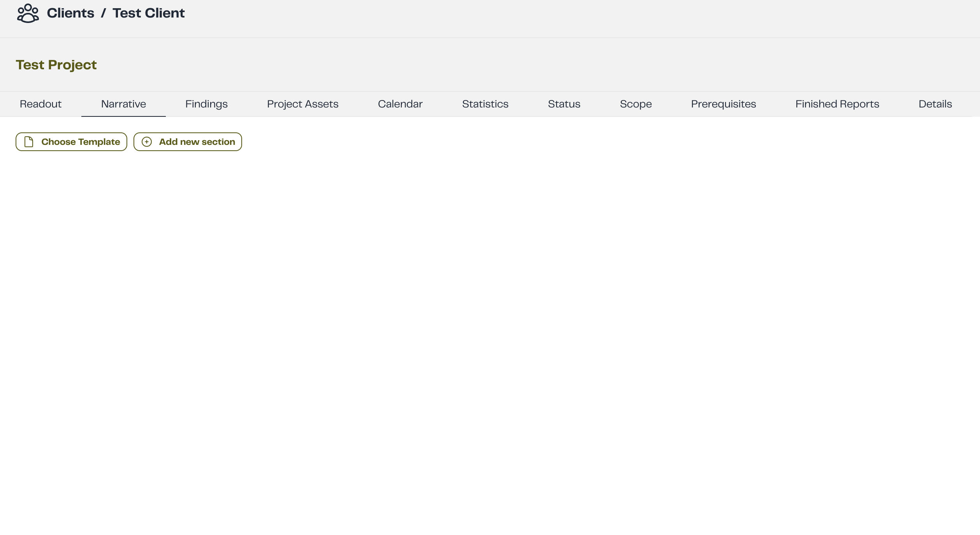Click the document icon in Choose Template
This screenshot has width=980, height=535.
click(29, 142)
